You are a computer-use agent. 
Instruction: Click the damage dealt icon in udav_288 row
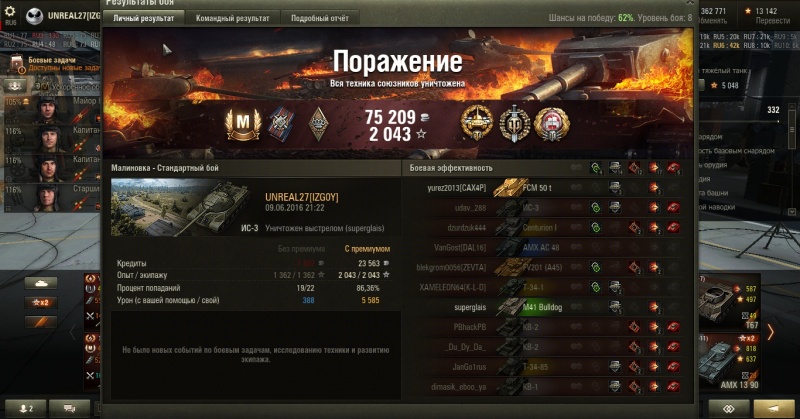coord(654,208)
